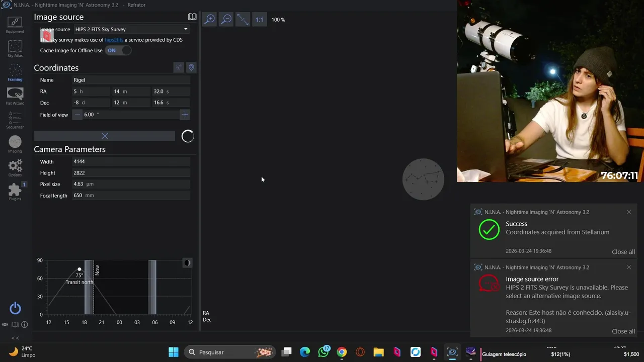This screenshot has height=362, width=644.
Task: Click the Dec arcseconds field
Action: (171, 103)
